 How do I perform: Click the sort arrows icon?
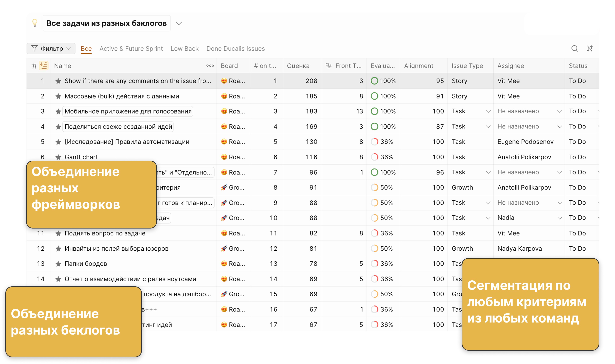point(590,49)
